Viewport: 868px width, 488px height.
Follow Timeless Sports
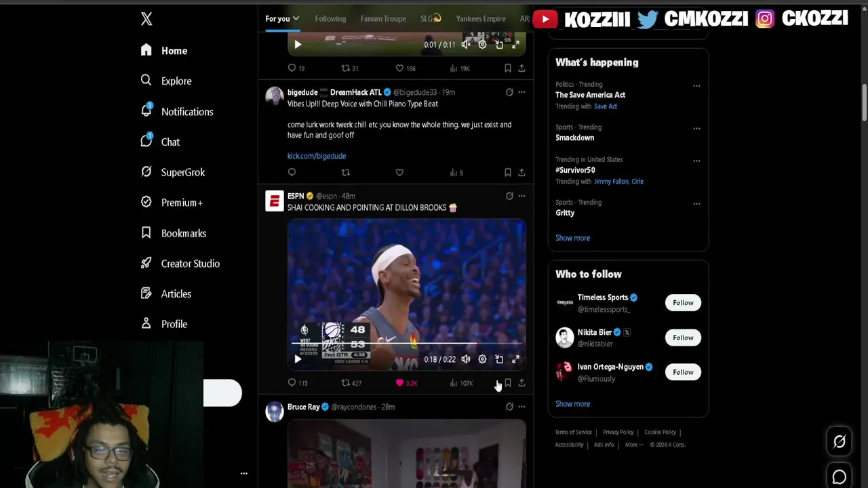pyautogui.click(x=683, y=303)
